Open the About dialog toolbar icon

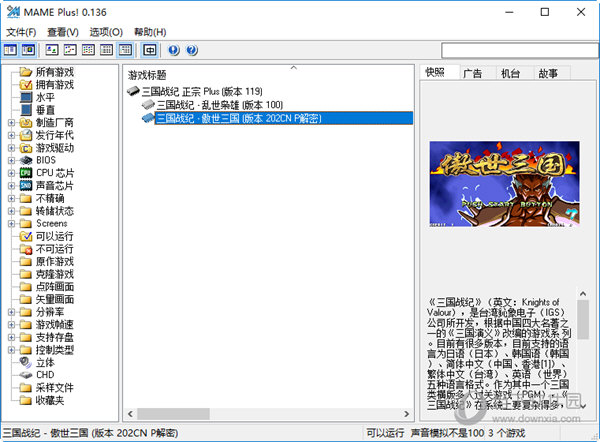pyautogui.click(x=174, y=50)
